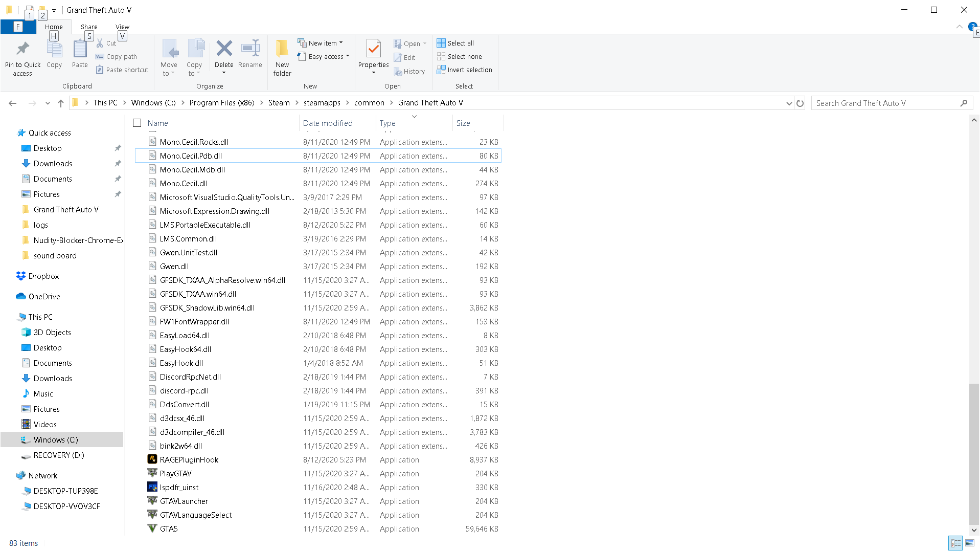Expand the Open button dropdown
The height and width of the screenshot is (551, 980).
tap(425, 43)
